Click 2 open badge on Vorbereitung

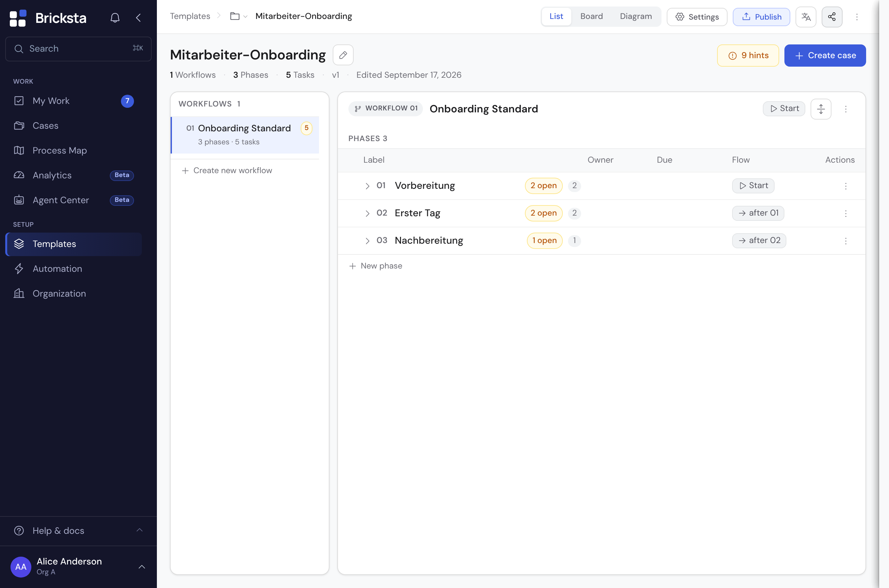tap(544, 186)
